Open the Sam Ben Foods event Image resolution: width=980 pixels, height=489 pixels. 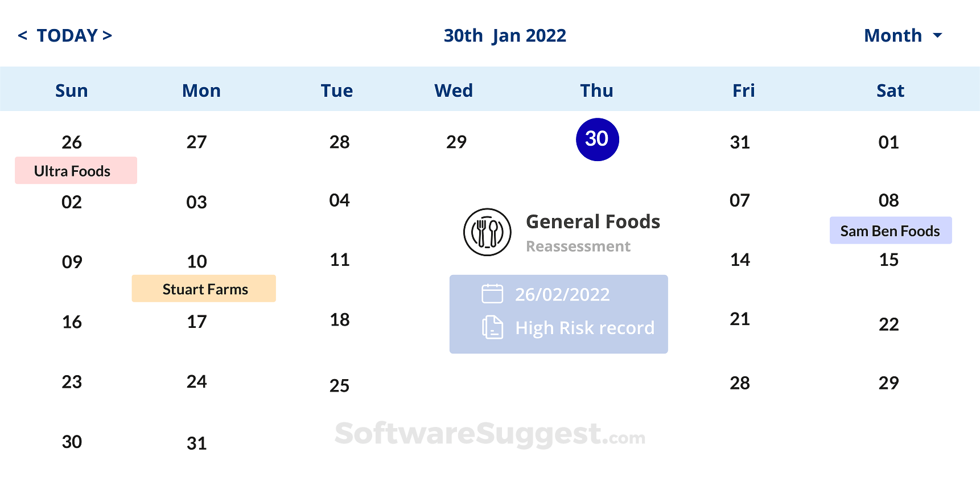click(x=890, y=231)
